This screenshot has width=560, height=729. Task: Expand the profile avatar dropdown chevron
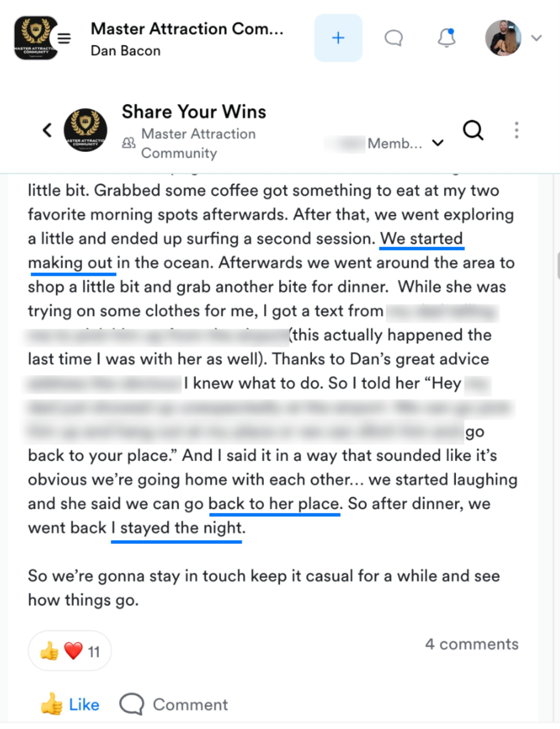[x=537, y=38]
